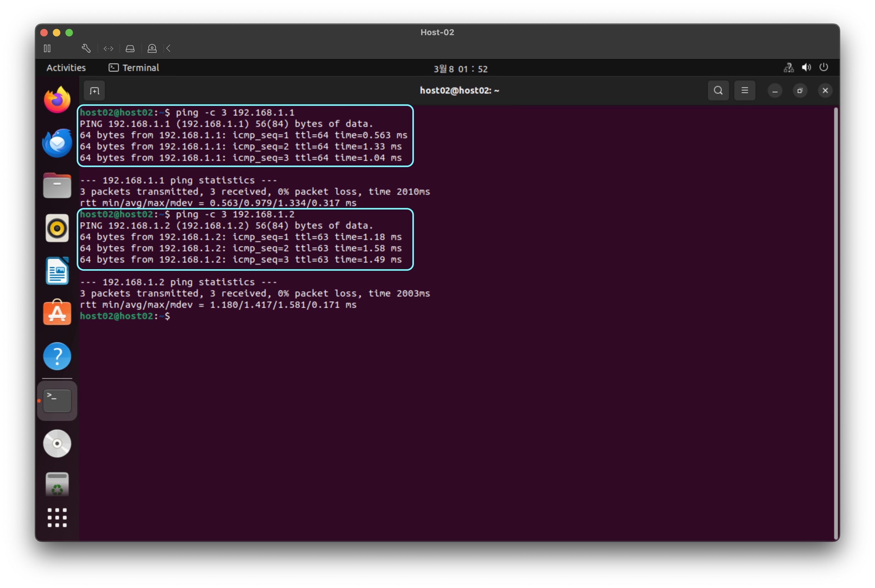
Task: Open terminal hamburger menu
Action: pos(745,90)
